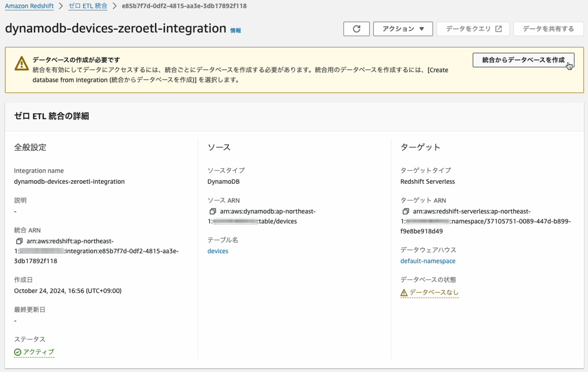588x372 pixels.
Task: Copy the ソース ARN with copy icon
Action: [213, 211]
